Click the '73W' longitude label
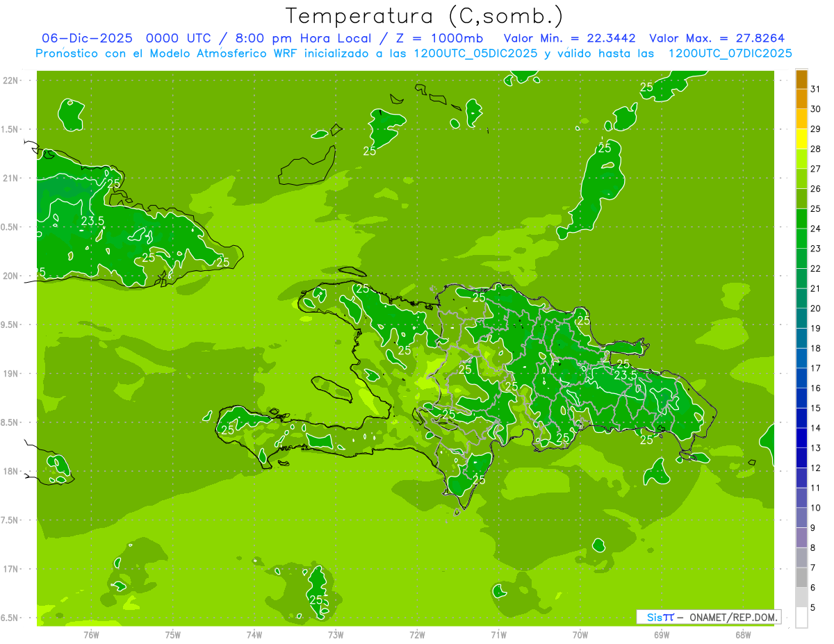This screenshot has width=834, height=644. pyautogui.click(x=336, y=635)
